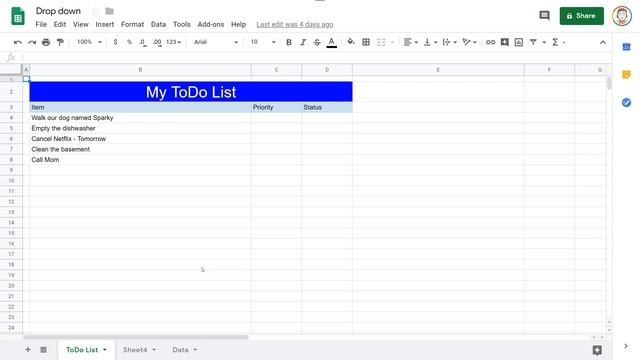Open the Edit menu
The height and width of the screenshot is (360, 640).
click(60, 24)
